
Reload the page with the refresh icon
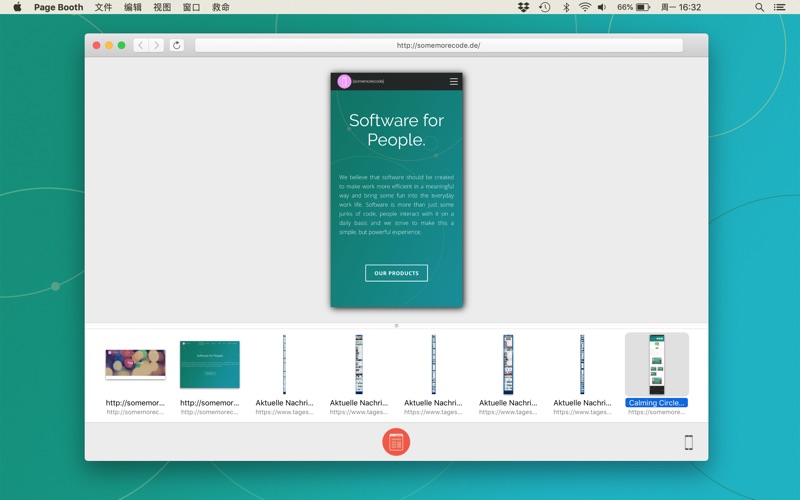(177, 45)
